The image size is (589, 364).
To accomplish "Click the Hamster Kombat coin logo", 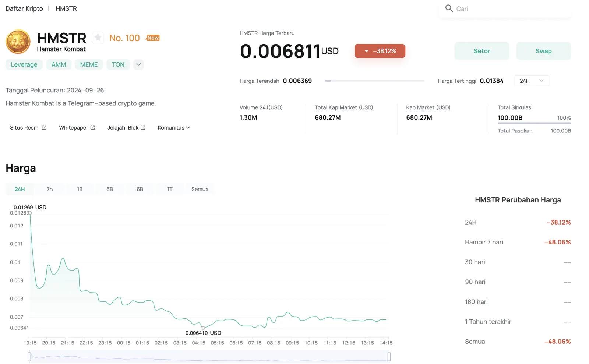I will coord(18,42).
